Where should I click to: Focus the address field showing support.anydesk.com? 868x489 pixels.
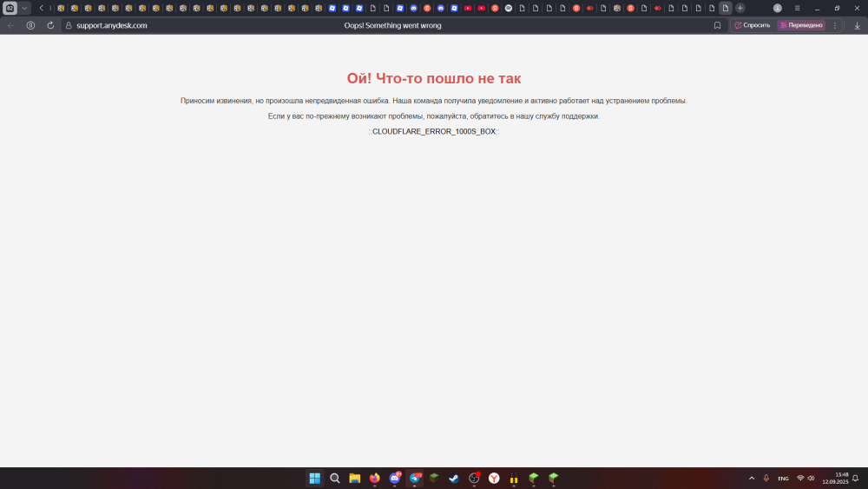pos(112,25)
